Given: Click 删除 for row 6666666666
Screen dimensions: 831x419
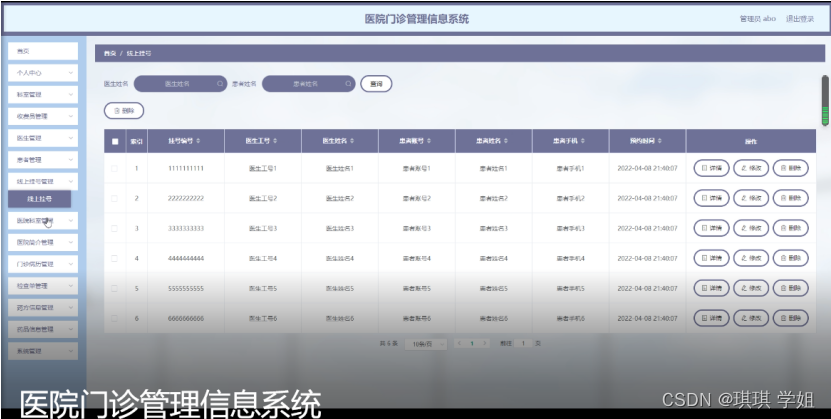Looking at the screenshot, I should (791, 318).
